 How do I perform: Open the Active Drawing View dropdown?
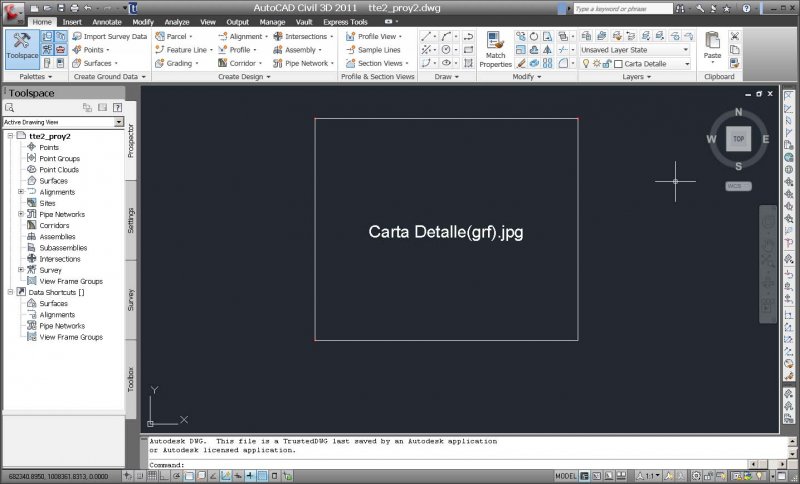[119, 122]
